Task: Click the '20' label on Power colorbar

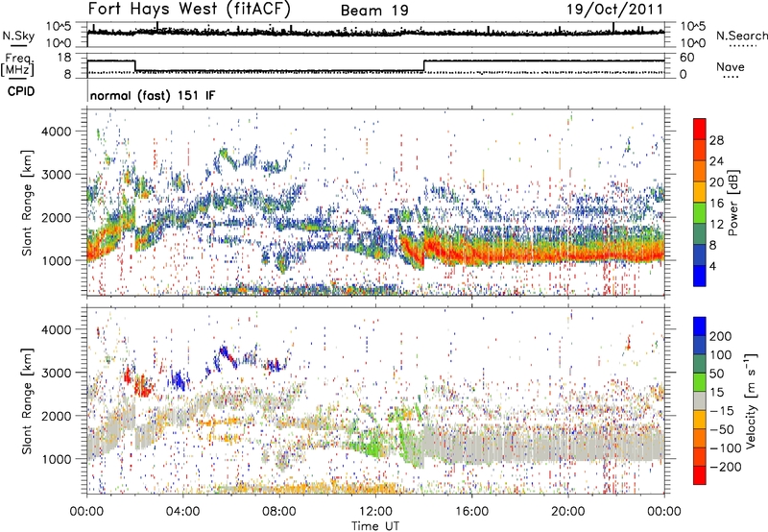Action: click(716, 182)
